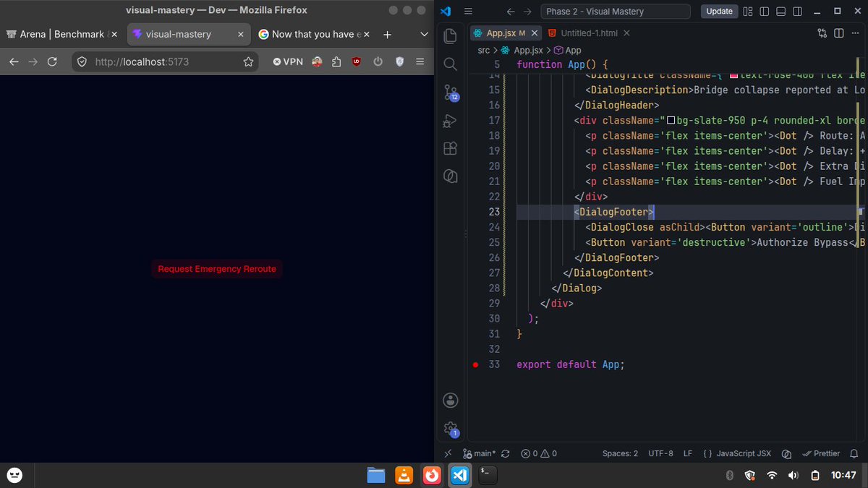Image resolution: width=868 pixels, height=488 pixels.
Task: Reload the localhost page in Firefox
Action: pos(52,62)
